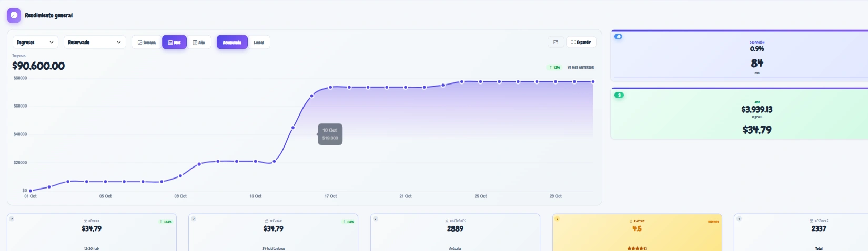
Task: Click the chart data point at 13 Oct
Action: click(x=256, y=161)
